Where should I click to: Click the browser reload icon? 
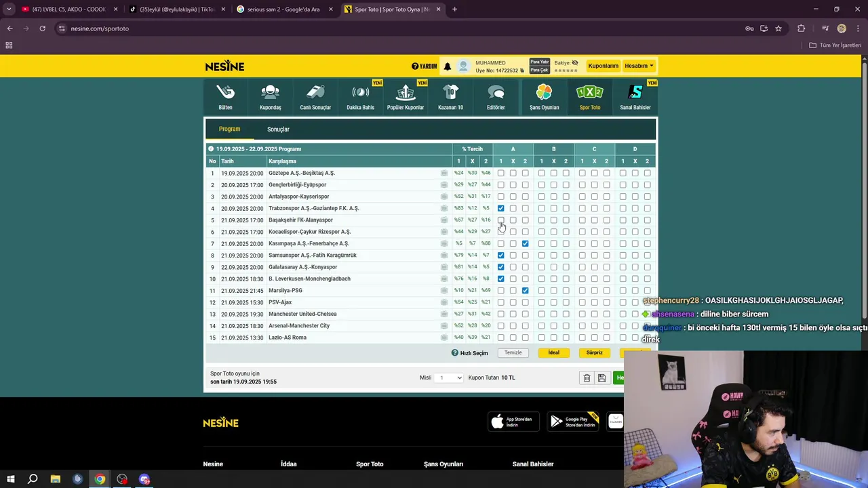(x=42, y=28)
